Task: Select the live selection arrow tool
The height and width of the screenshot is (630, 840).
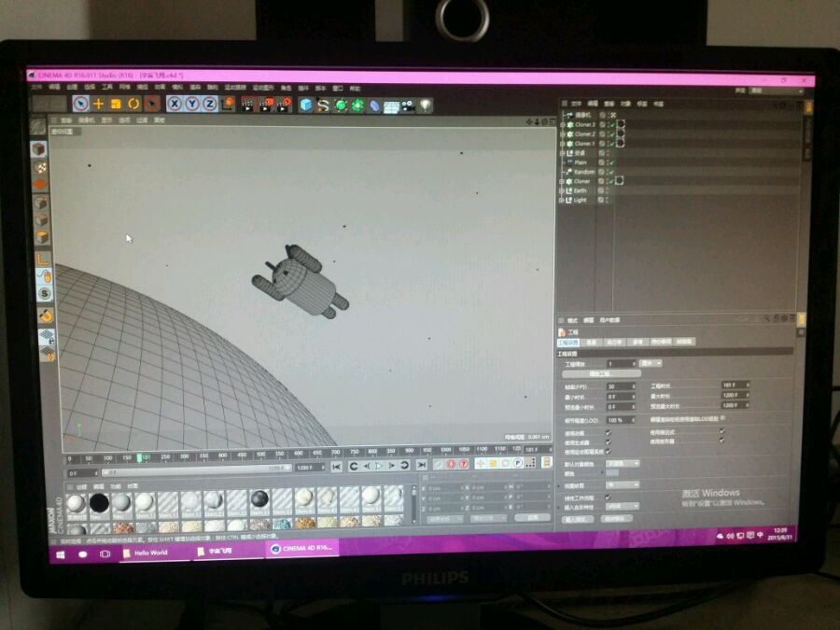Action: [80, 103]
